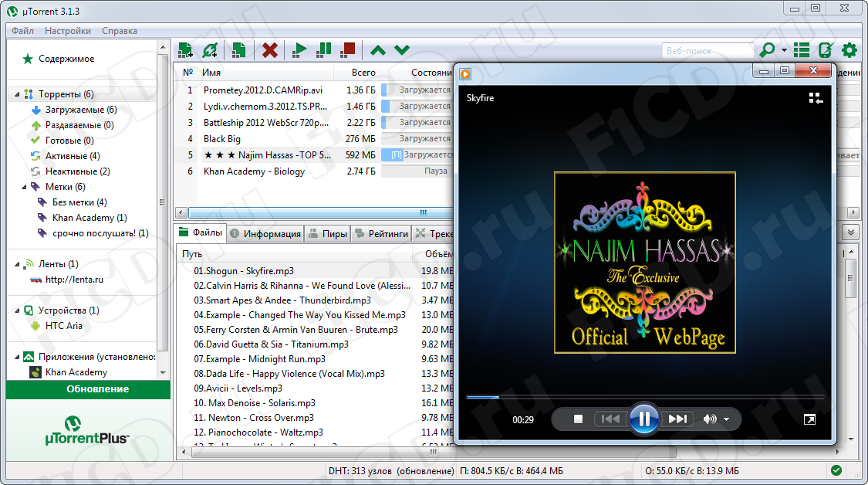
Task: Pause playback in the media player
Action: coord(643,419)
